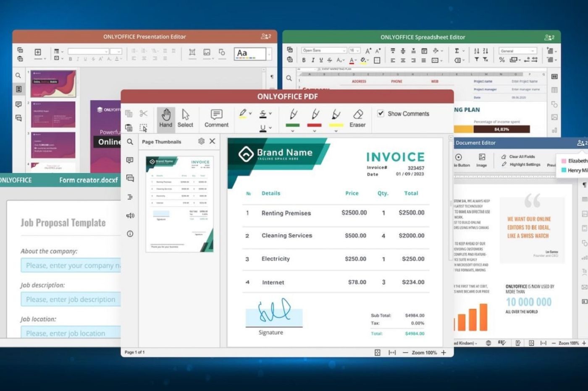This screenshot has height=391, width=588.
Task: Click the scissors Cut icon in PDF toolbar
Action: coord(144,113)
